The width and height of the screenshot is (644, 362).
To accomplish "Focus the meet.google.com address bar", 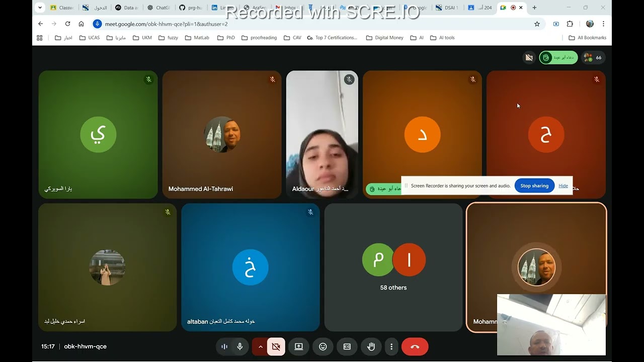I will pyautogui.click(x=317, y=24).
